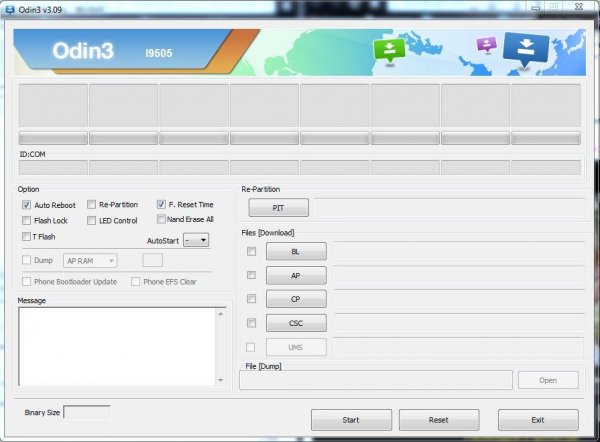Click the first ID:COM port slot
This screenshot has height=442, width=600.
(53, 167)
